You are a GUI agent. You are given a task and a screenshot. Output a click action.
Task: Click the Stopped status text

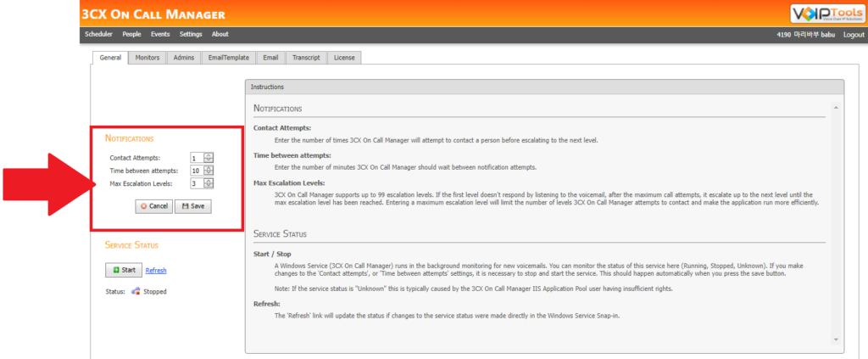pos(155,291)
